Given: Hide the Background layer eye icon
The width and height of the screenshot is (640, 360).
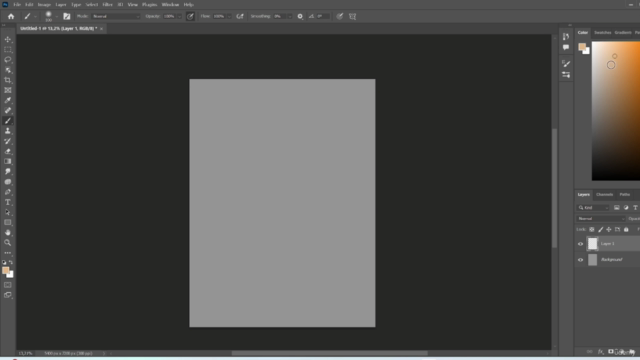Looking at the screenshot, I should 580,260.
